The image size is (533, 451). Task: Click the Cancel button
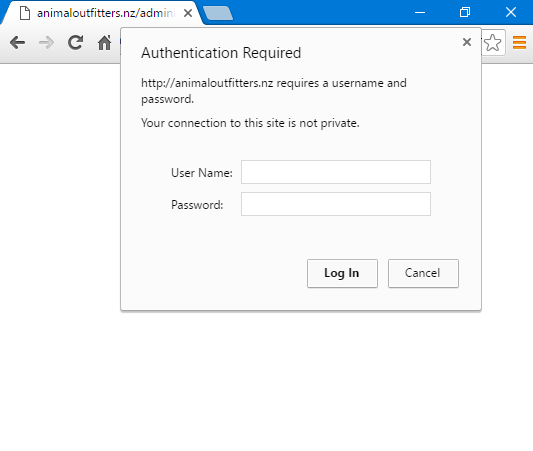click(423, 273)
